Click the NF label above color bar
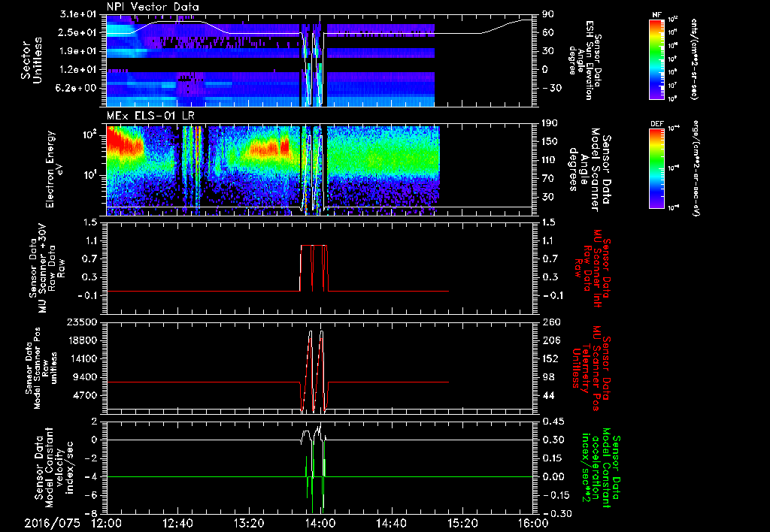 coord(656,15)
